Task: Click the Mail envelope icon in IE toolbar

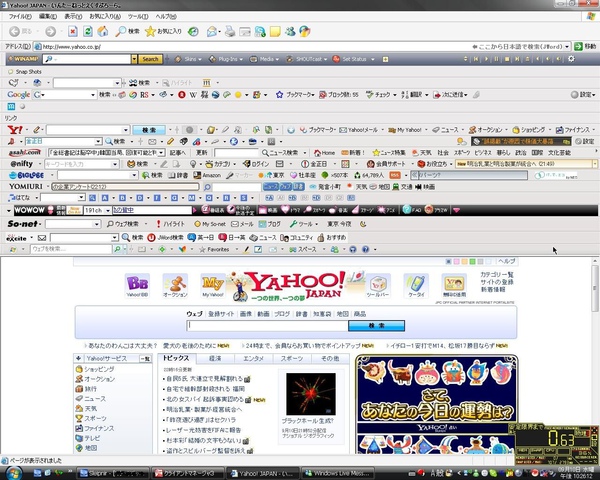Action: coord(212,31)
